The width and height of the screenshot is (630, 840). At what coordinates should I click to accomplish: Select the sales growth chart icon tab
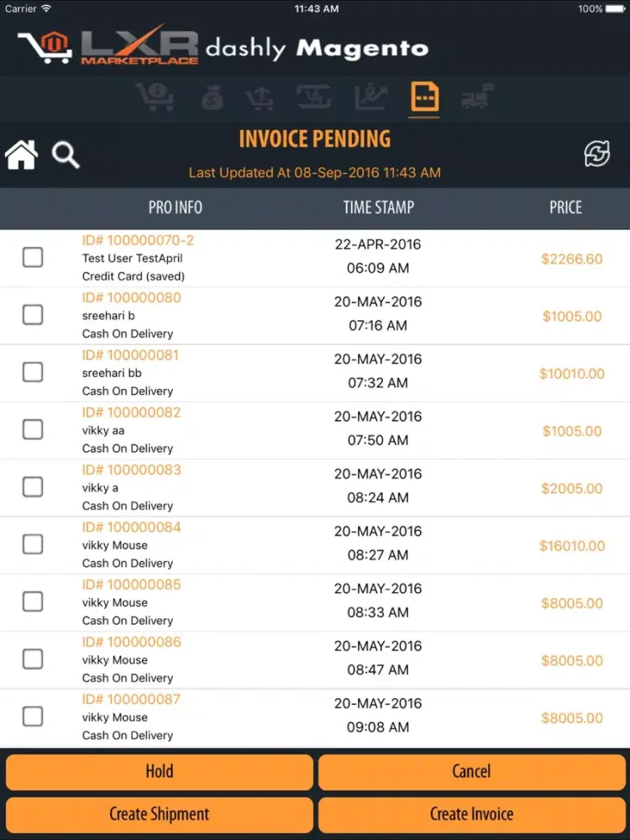tap(370, 98)
